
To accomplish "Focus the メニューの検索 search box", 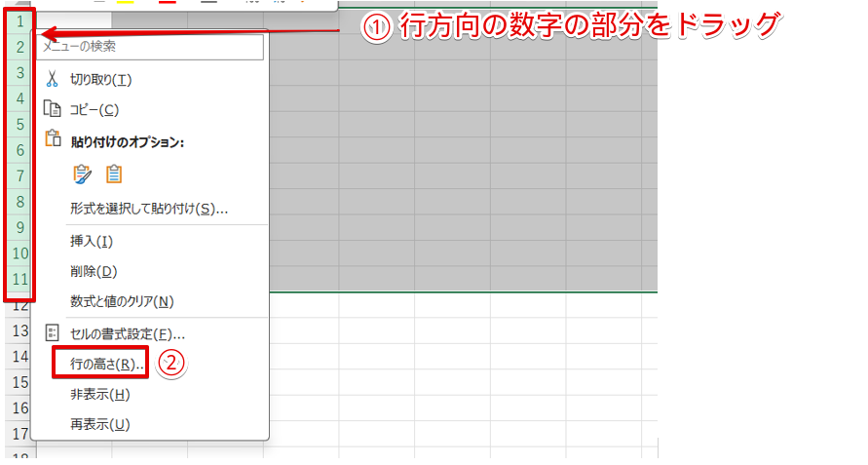I will point(150,47).
